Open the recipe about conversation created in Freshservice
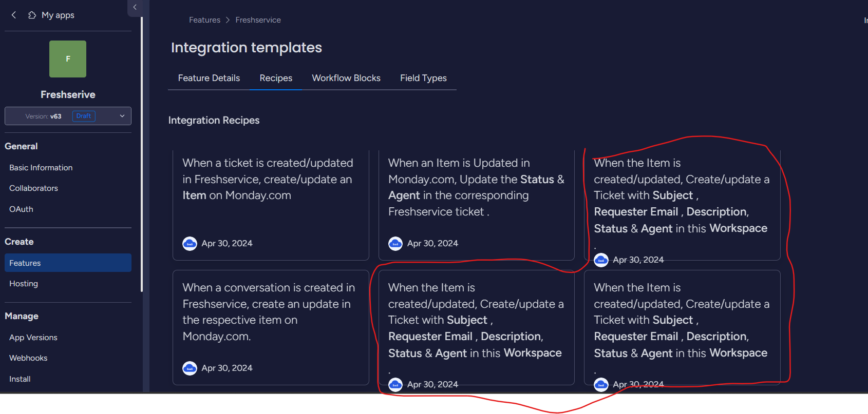 coord(271,327)
